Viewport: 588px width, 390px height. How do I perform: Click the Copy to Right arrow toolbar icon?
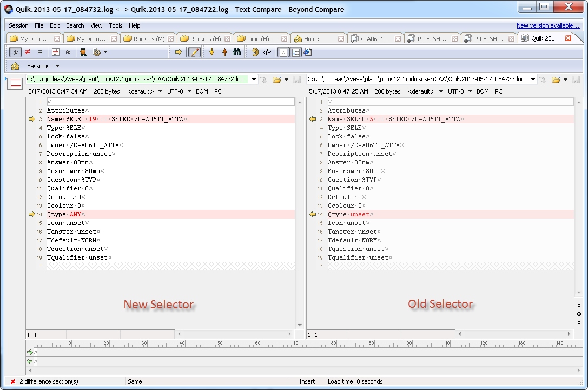click(179, 52)
